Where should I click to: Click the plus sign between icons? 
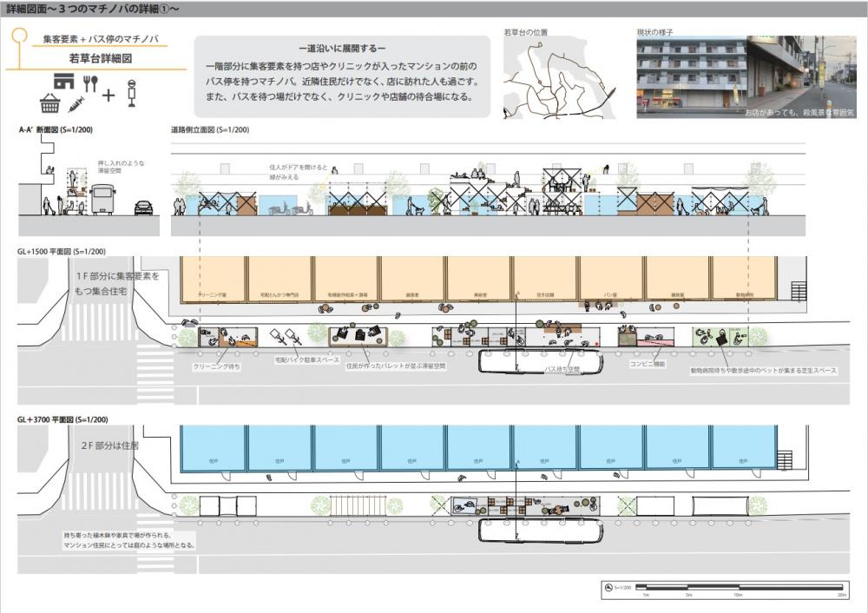click(x=108, y=95)
